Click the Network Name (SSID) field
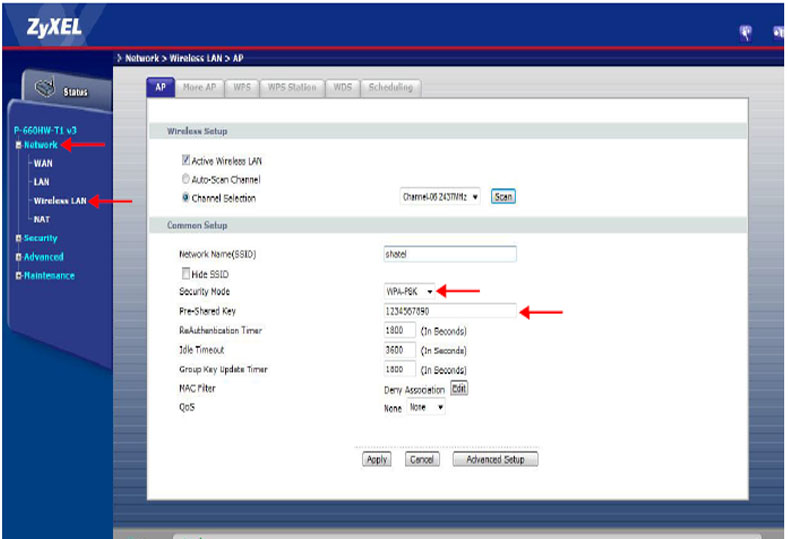Image resolution: width=788 pixels, height=539 pixels. 450,254
